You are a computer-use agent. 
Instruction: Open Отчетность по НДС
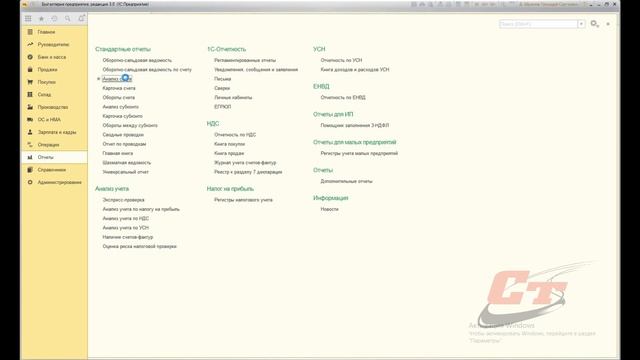235,135
